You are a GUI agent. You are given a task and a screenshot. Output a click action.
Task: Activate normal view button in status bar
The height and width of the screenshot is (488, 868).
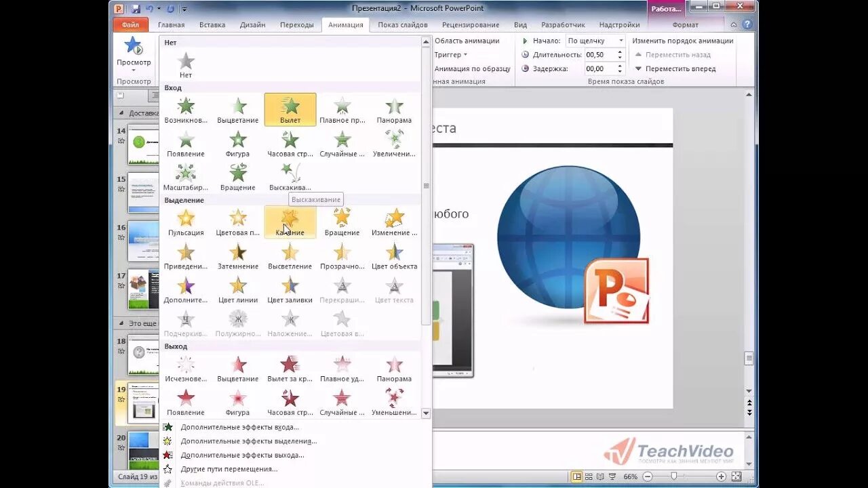coord(576,476)
